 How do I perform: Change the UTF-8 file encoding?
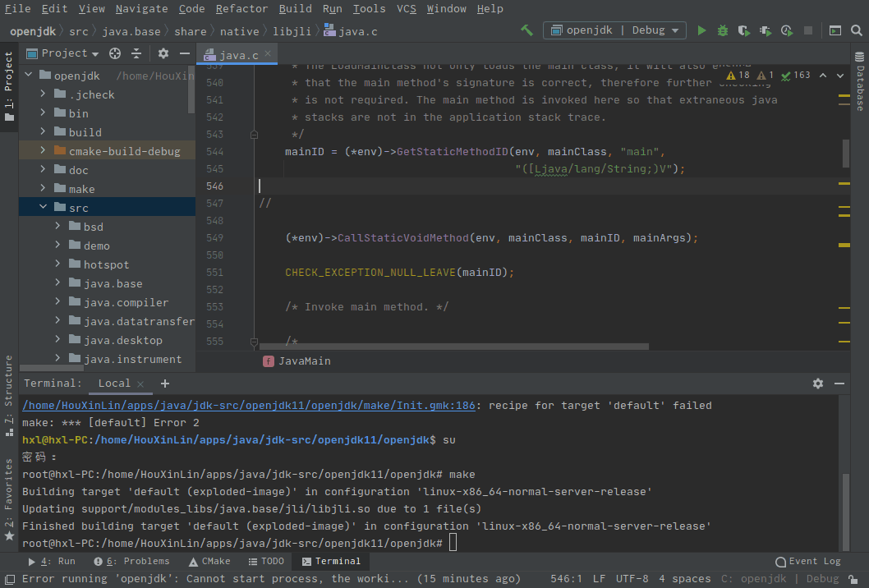coord(632,579)
